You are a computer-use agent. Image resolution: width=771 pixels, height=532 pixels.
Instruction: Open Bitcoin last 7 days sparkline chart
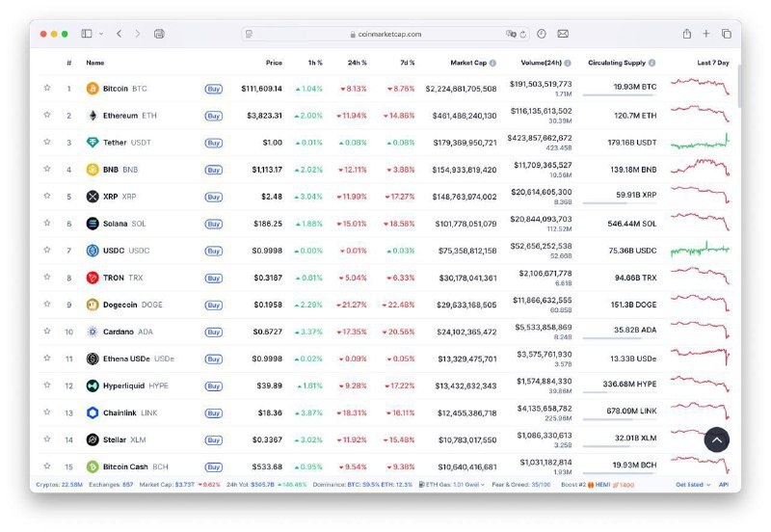pyautogui.click(x=701, y=87)
